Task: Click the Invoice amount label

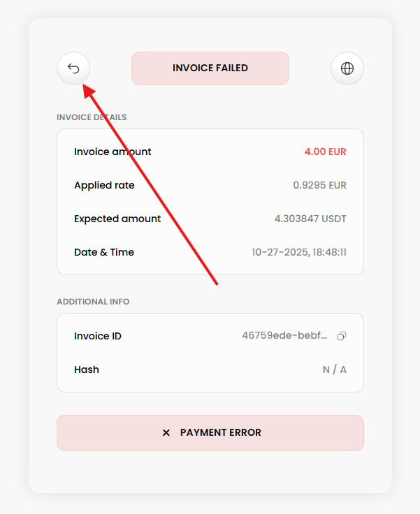Action: (113, 152)
